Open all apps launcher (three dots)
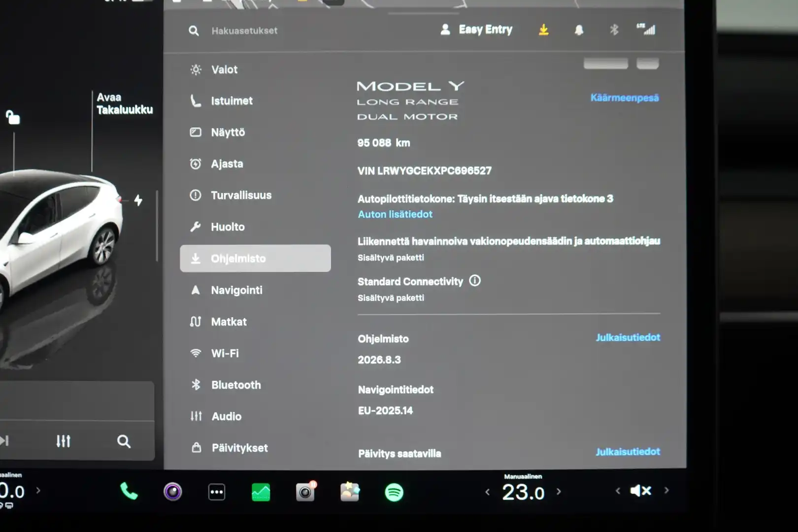This screenshot has height=532, width=798. (x=217, y=492)
